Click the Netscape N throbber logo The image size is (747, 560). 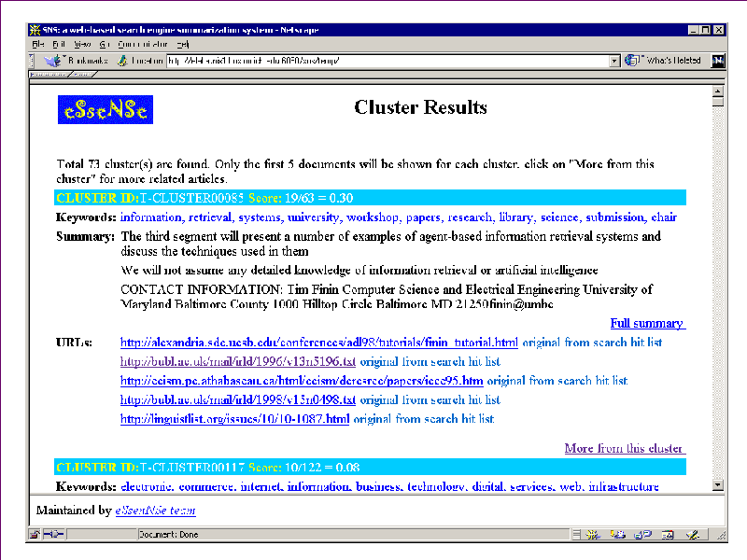(x=718, y=61)
